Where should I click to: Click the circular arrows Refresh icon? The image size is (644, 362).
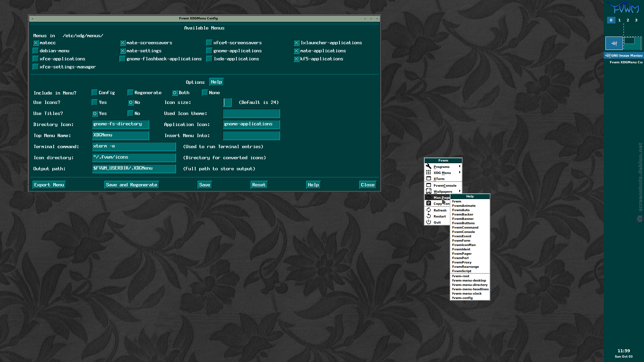tap(429, 210)
